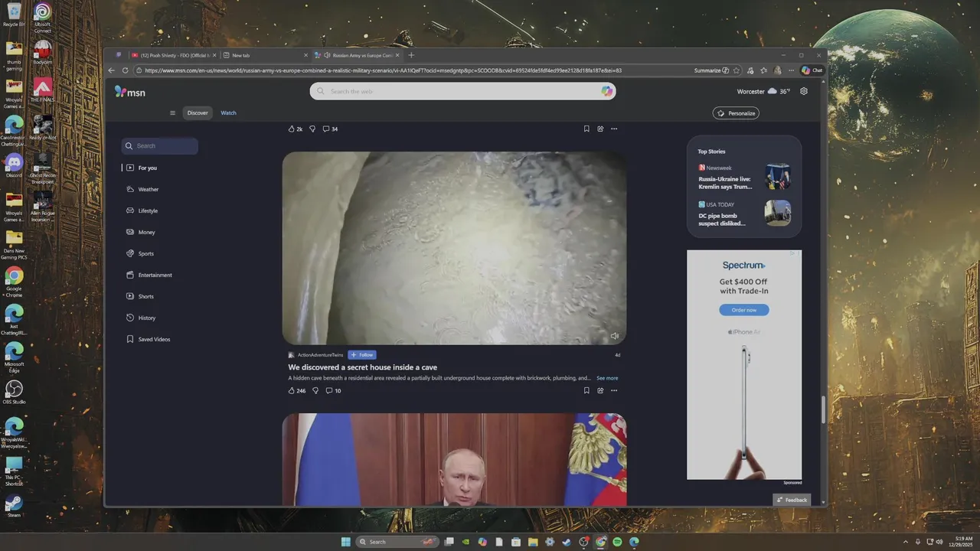Share the secret cave house video

click(x=600, y=390)
